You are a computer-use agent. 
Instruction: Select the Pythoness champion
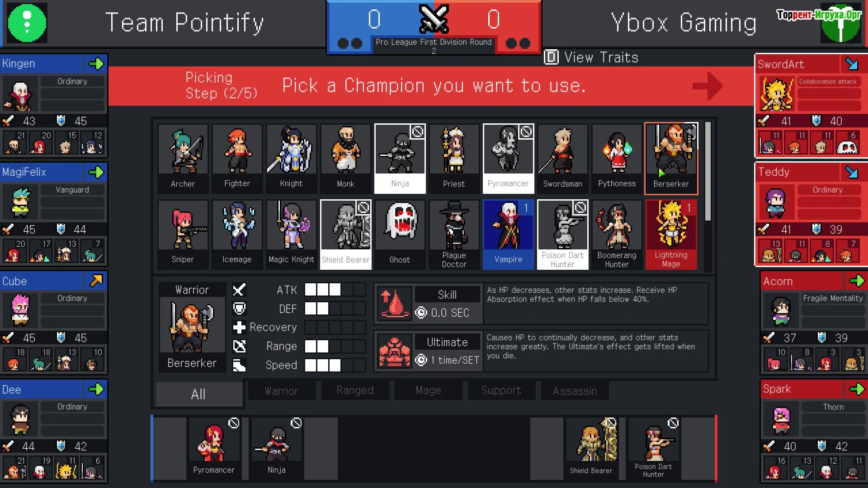617,159
